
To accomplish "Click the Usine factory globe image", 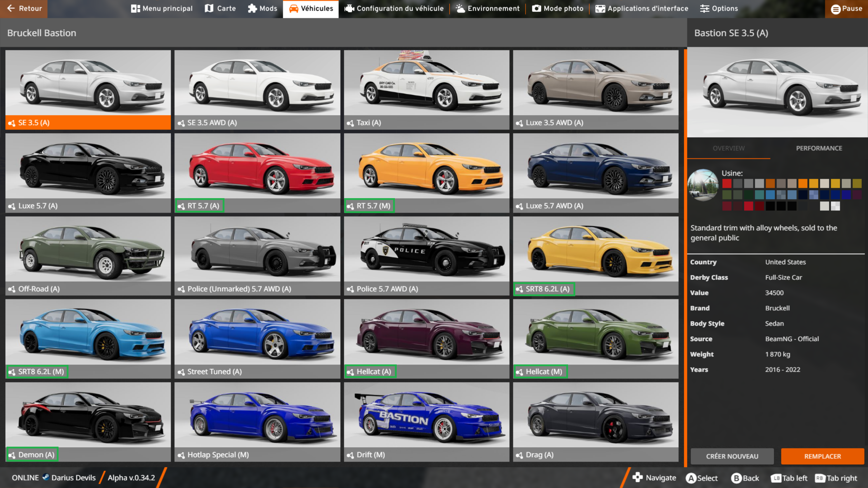I will [703, 185].
